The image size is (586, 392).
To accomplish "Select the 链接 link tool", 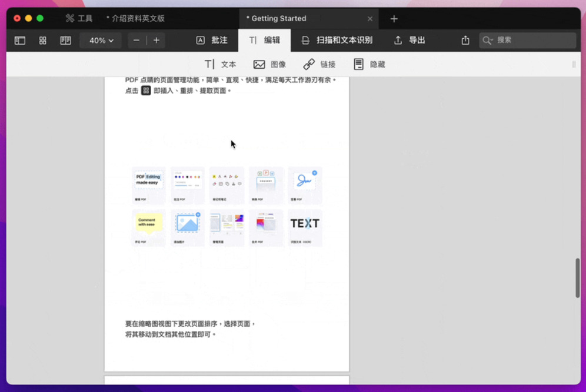I will coord(319,65).
